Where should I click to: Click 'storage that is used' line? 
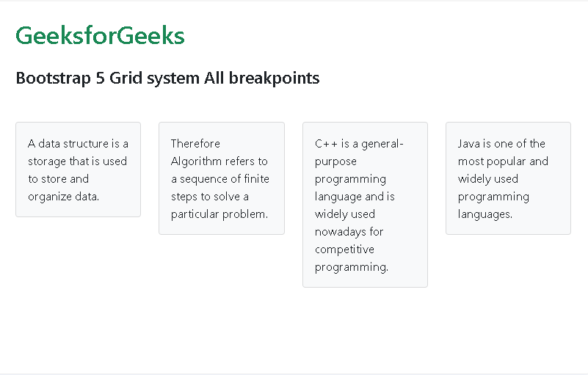pyautogui.click(x=77, y=161)
